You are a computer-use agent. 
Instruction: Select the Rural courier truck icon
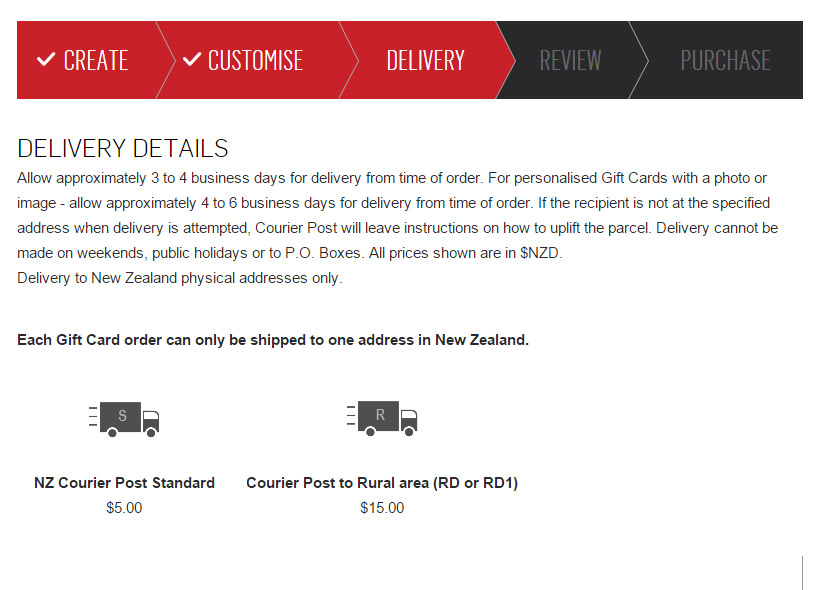pos(381,418)
